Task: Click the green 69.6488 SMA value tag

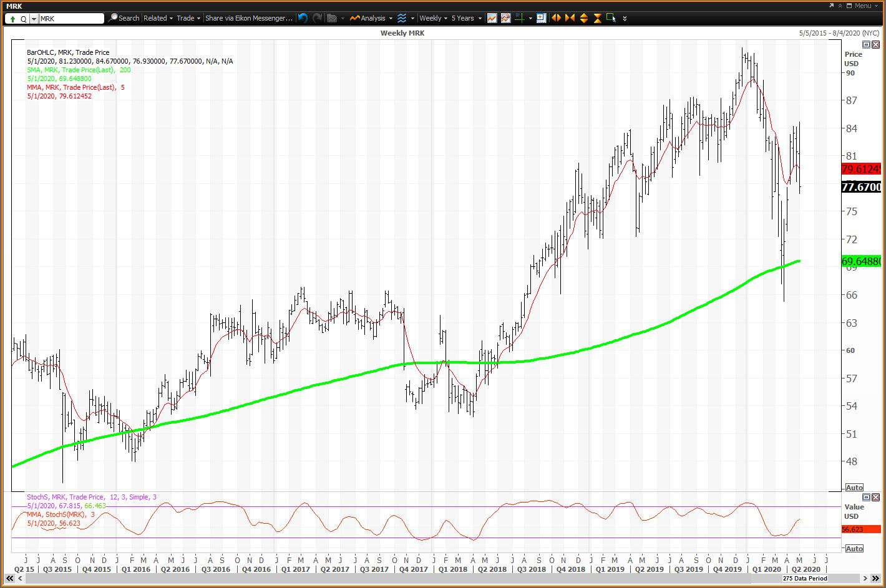Action: click(x=861, y=261)
